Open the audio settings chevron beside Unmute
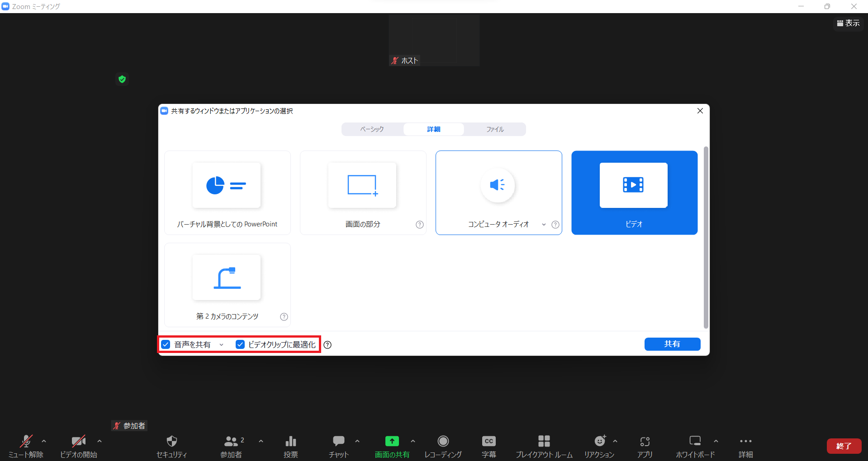Image resolution: width=868 pixels, height=461 pixels. pos(44,441)
